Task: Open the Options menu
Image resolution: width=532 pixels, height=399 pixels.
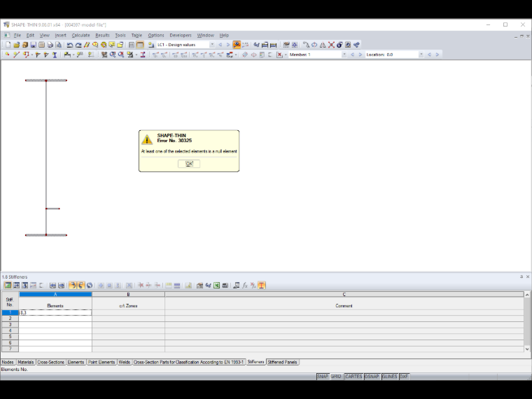Action: (x=156, y=35)
